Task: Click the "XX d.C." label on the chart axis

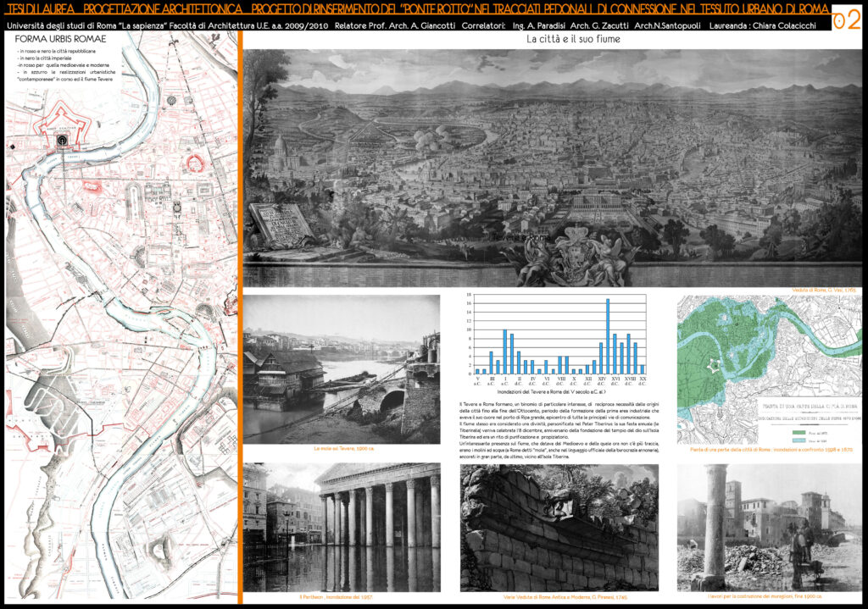Action: pos(643,381)
